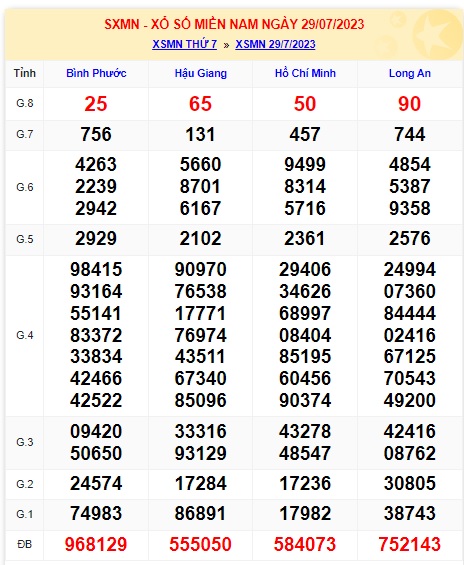Viewport: 464px width, 565px height.
Task: Click the Long An province header
Action: (x=410, y=73)
